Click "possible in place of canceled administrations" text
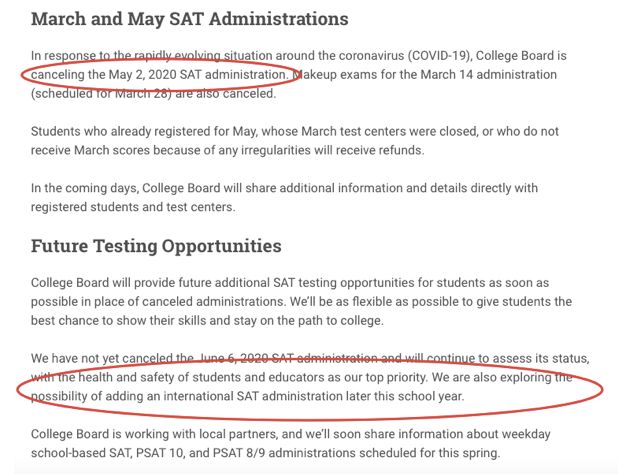This screenshot has height=474, width=618. point(178,301)
